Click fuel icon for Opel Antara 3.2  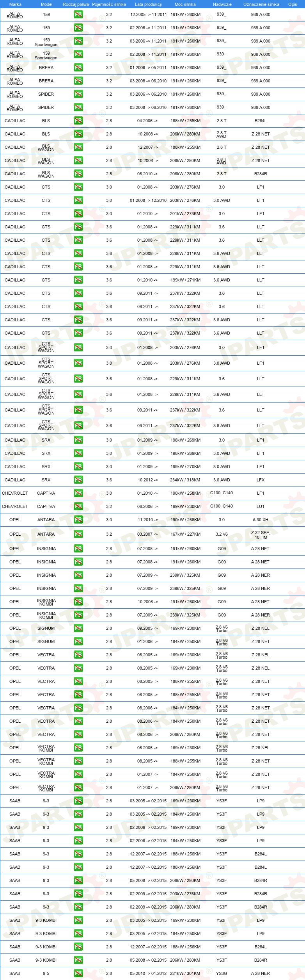coord(78,534)
